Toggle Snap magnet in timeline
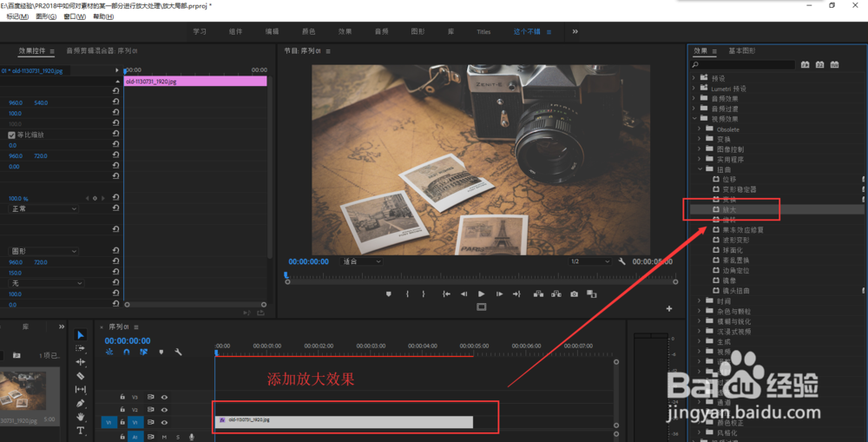The image size is (868, 442). click(x=126, y=352)
